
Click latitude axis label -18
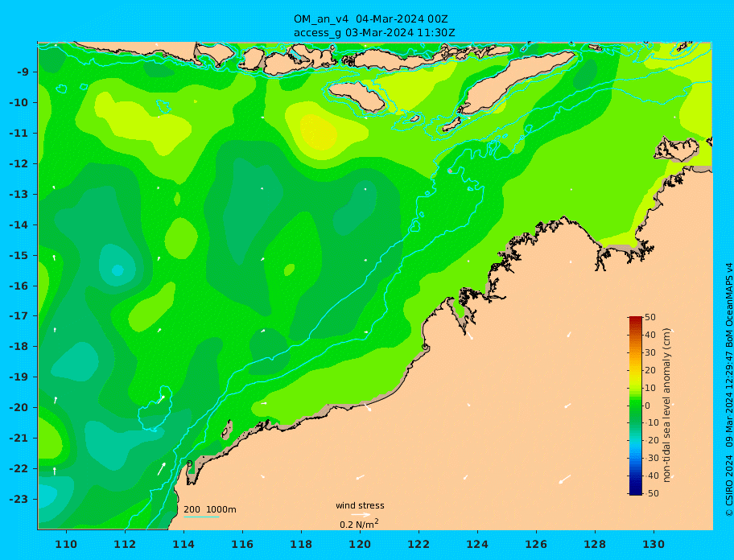(x=19, y=346)
